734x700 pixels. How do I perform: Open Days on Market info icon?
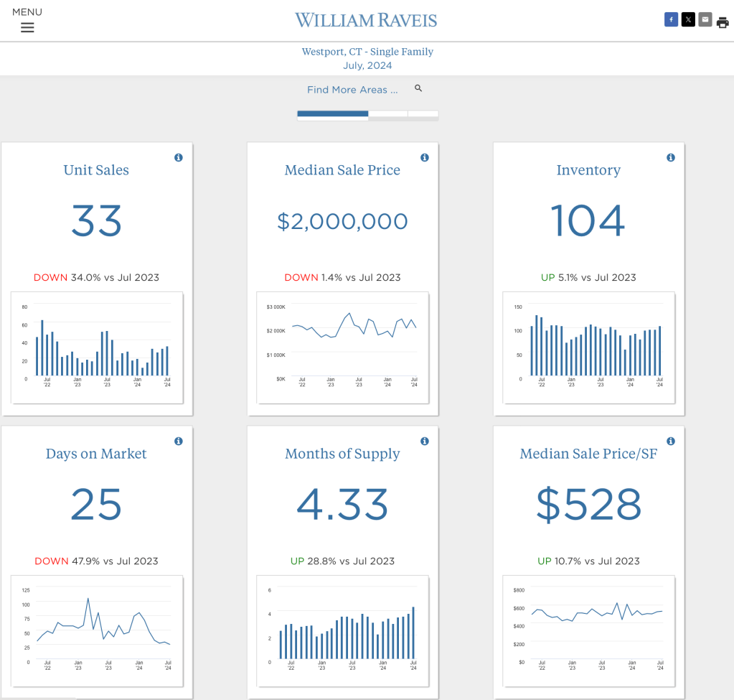(x=179, y=441)
